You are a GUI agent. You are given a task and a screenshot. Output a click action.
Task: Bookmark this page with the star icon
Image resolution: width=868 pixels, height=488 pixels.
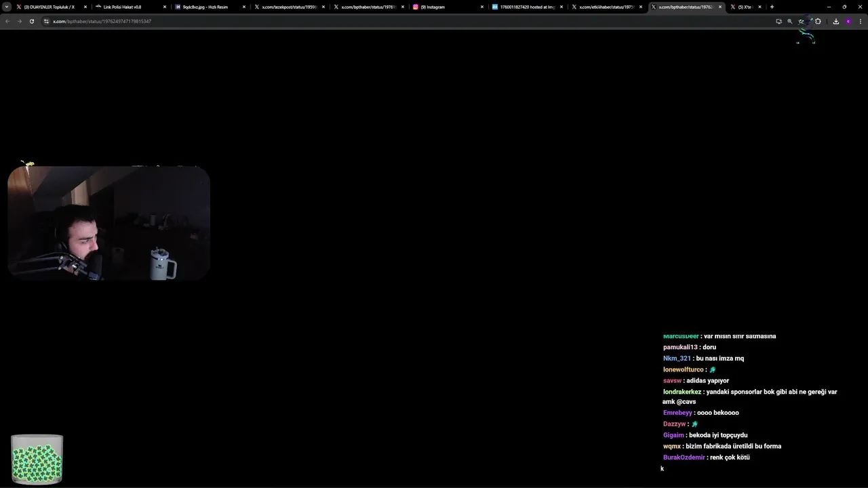click(801, 21)
